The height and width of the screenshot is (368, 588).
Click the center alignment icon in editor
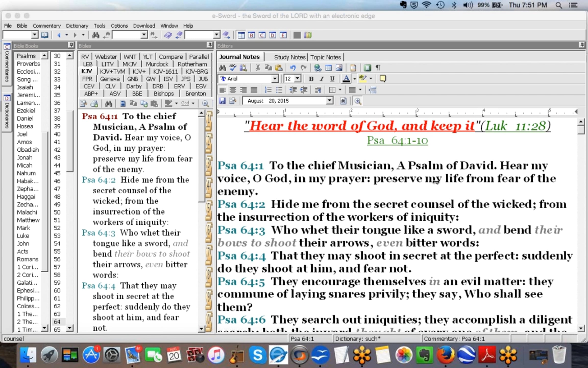click(x=233, y=90)
